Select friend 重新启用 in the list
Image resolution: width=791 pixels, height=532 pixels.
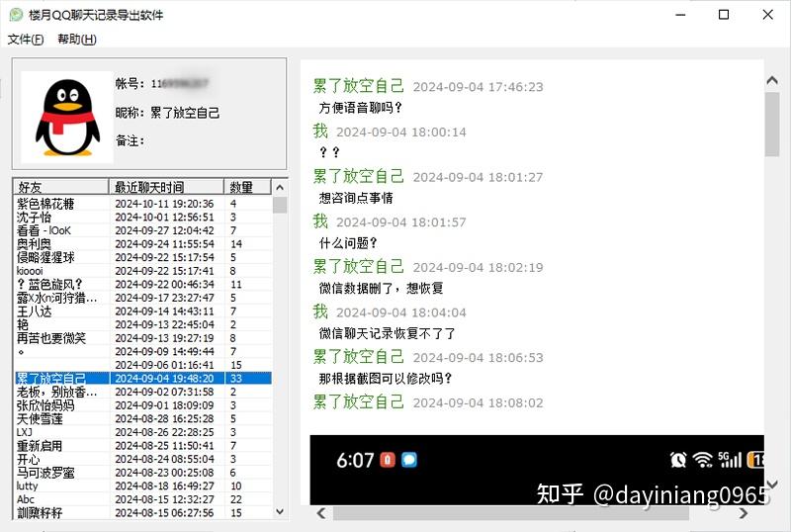pyautogui.click(x=40, y=446)
